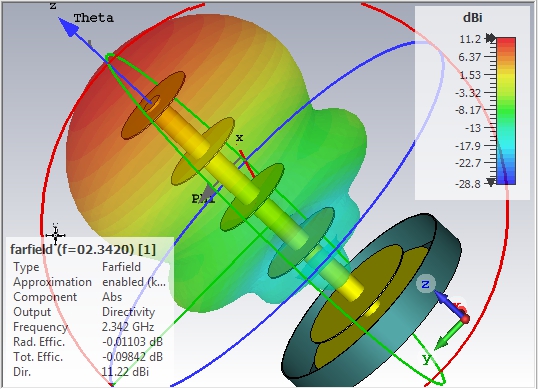This screenshot has height=389, width=538.
Task: Click the Dir. 11.22 dBi value
Action: [125, 372]
